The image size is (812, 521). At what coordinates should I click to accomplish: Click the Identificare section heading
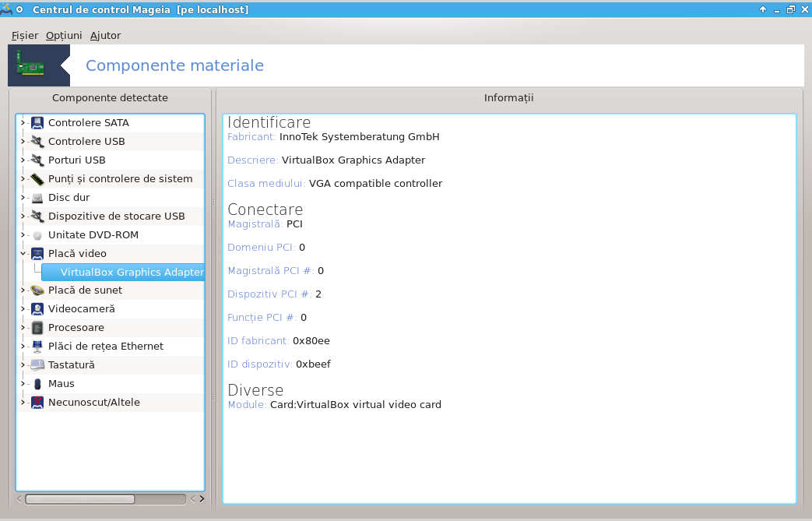click(269, 122)
